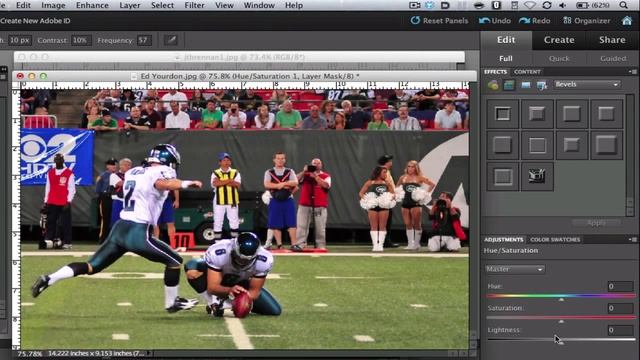
Task: Click the camera recorder menu bar icon
Action: 415,5
